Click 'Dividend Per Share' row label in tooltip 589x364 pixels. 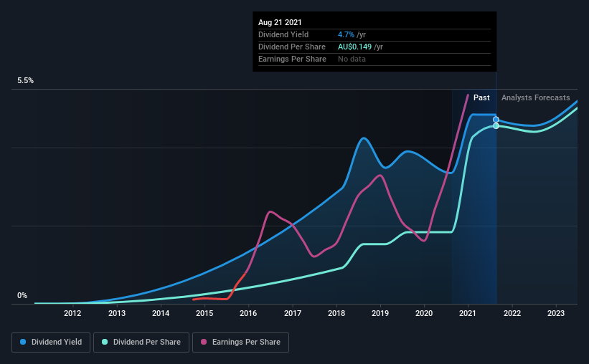coord(292,47)
